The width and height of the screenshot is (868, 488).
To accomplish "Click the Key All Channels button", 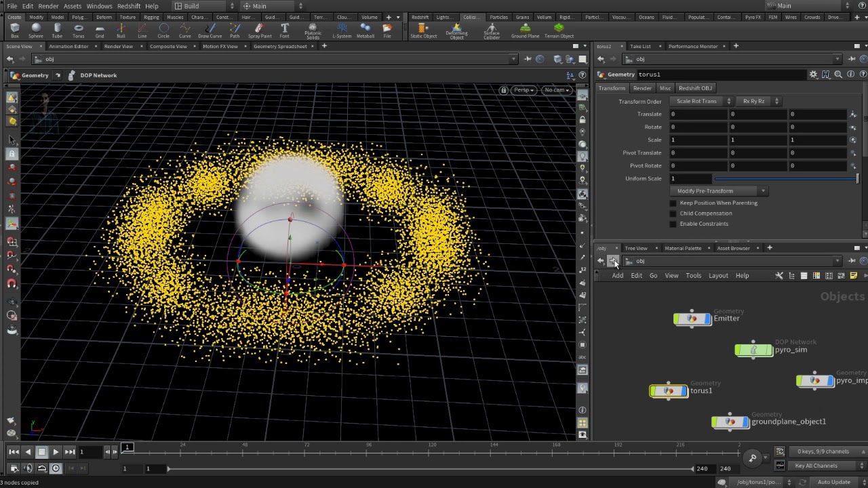I will 816,466.
